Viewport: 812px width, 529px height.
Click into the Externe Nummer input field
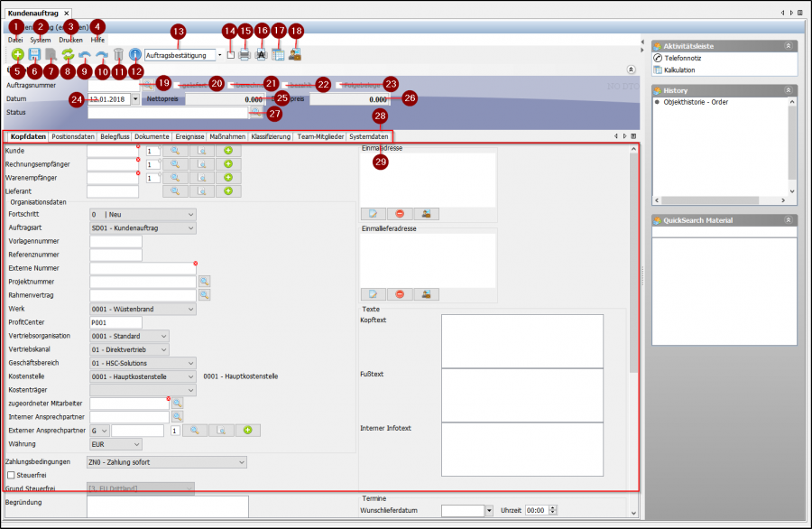(x=143, y=268)
